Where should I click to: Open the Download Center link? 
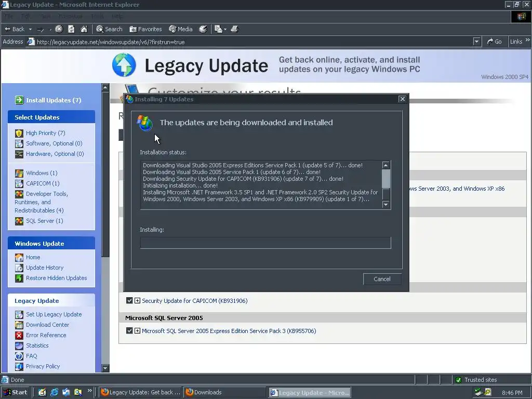[x=47, y=325]
